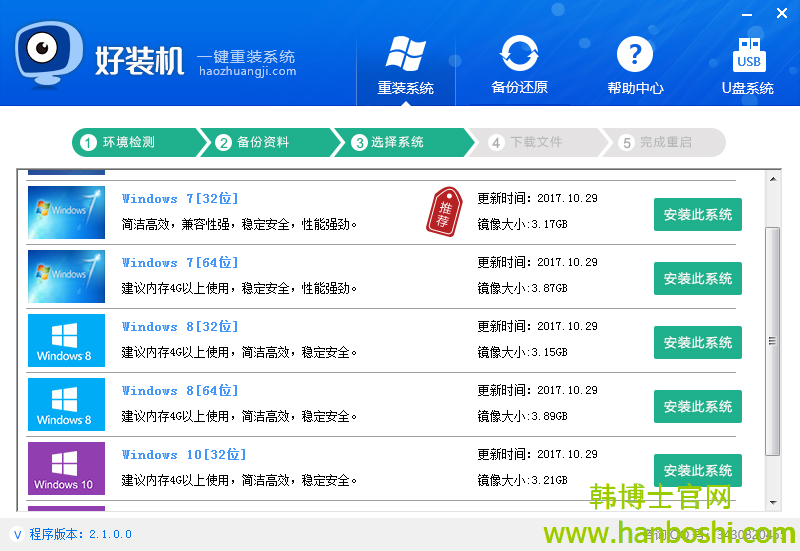Click step 5 完成重启
Image resolution: width=800 pixels, height=551 pixels.
663,142
